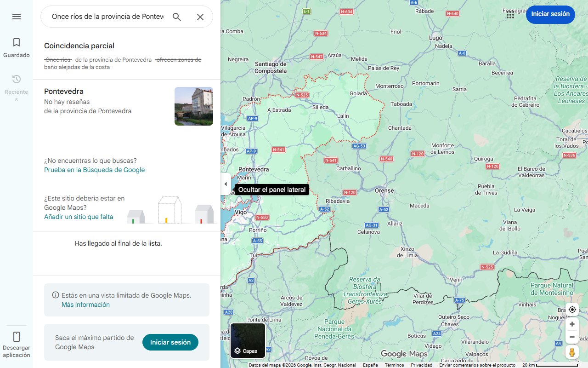
Task: Activate the Street View pegman
Action: [572, 352]
